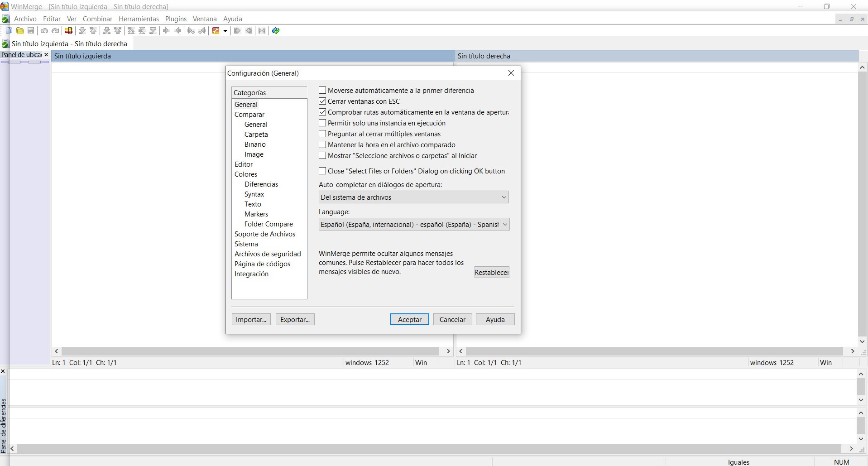Click the Copy to right toolbar icon

pos(166,31)
